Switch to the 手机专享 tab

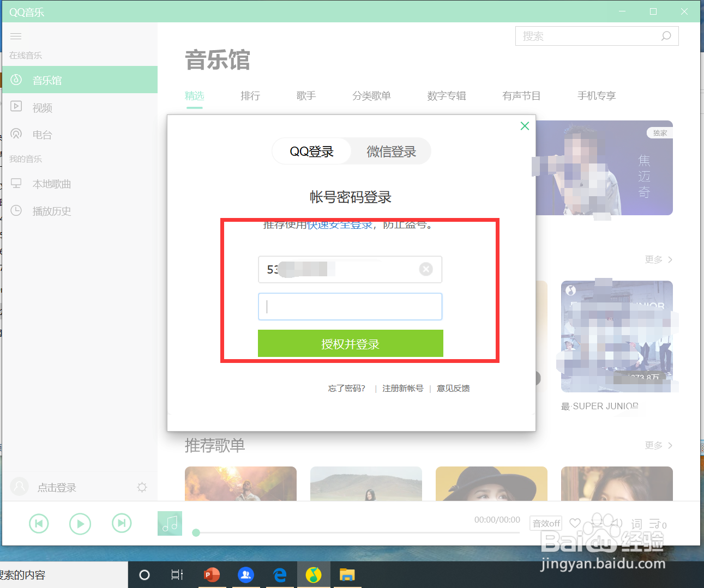597,96
